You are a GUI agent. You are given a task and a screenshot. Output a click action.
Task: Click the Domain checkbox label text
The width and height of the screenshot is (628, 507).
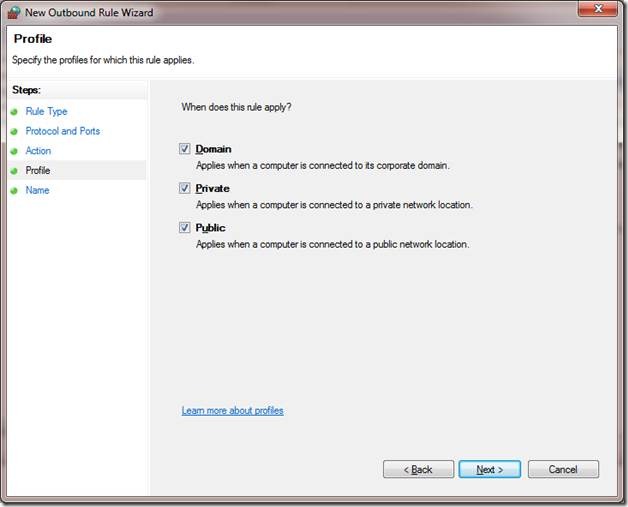point(213,149)
